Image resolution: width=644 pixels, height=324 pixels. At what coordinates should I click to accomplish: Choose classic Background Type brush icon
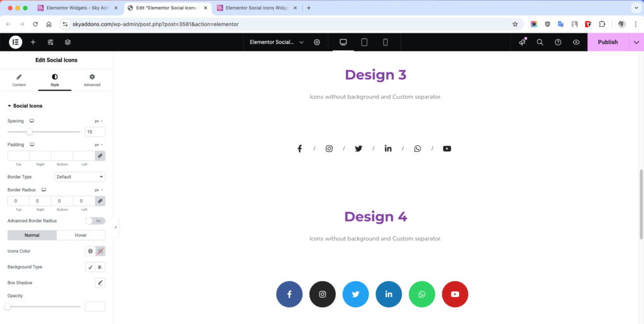[x=91, y=267]
